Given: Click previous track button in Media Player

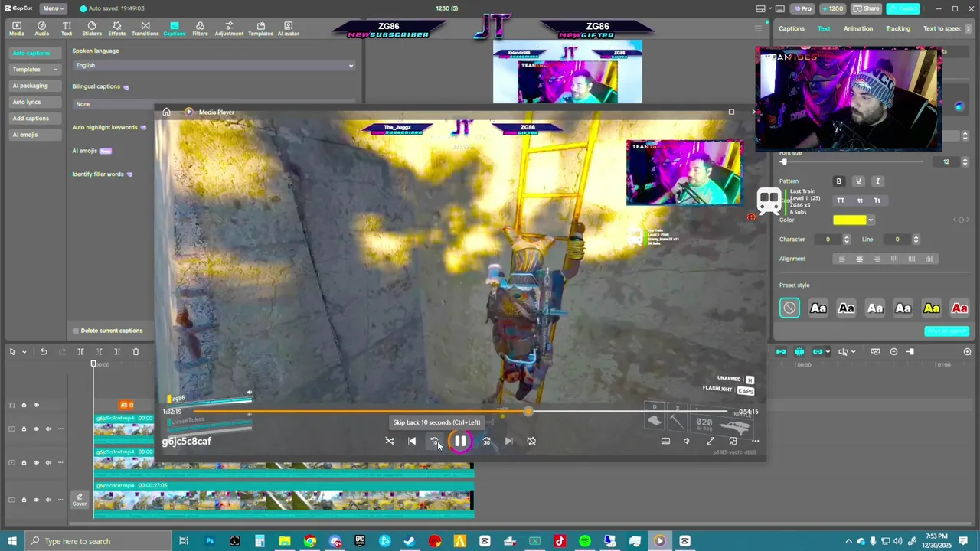Looking at the screenshot, I should 412,441.
